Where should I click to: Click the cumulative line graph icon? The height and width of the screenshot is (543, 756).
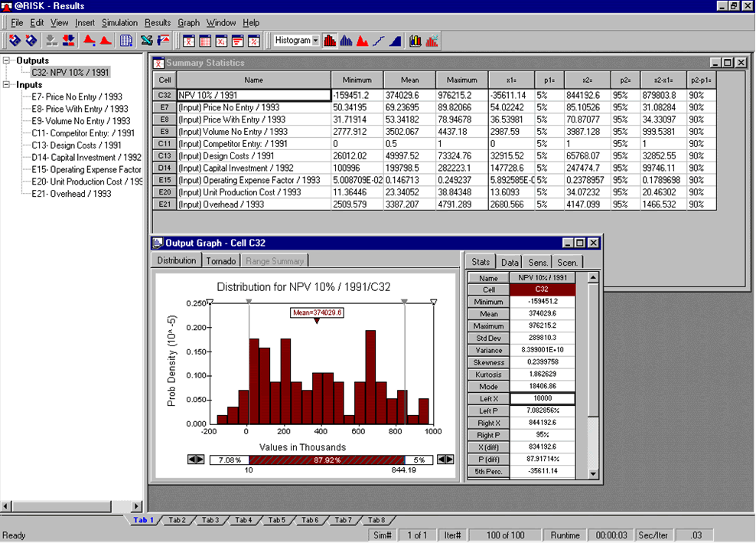380,41
